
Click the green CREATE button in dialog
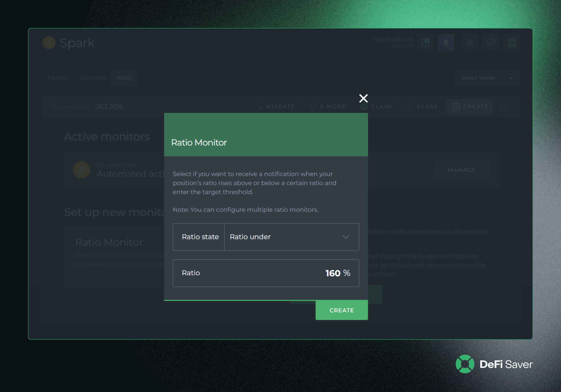pyautogui.click(x=342, y=310)
